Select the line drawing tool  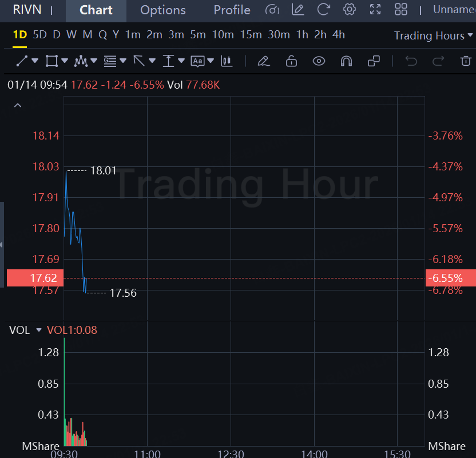[22, 61]
